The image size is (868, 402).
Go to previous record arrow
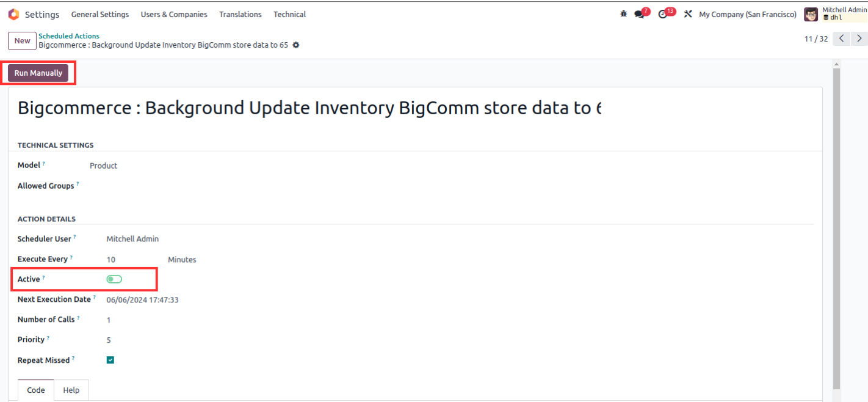(x=842, y=38)
